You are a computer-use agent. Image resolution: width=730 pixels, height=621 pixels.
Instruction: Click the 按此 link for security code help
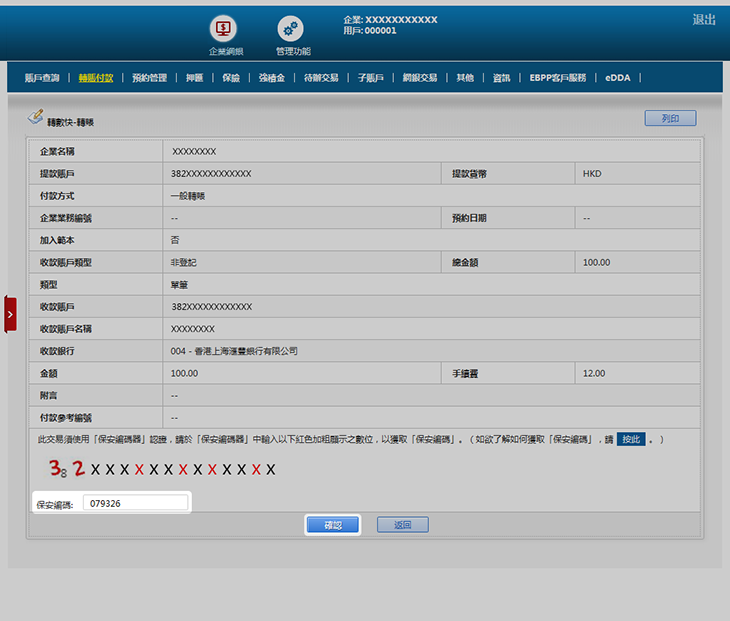630,440
